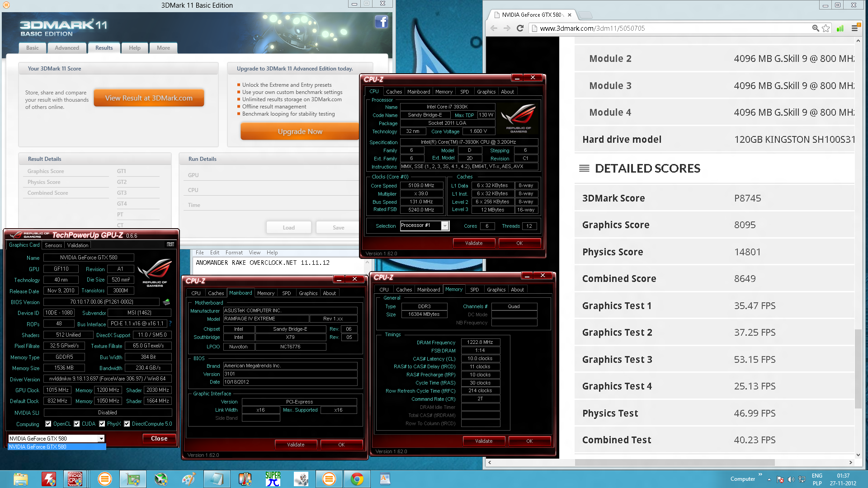Save the BIOS with the GPU-Z chip icon
Viewport: 868px width, 488px height.
[166, 302]
